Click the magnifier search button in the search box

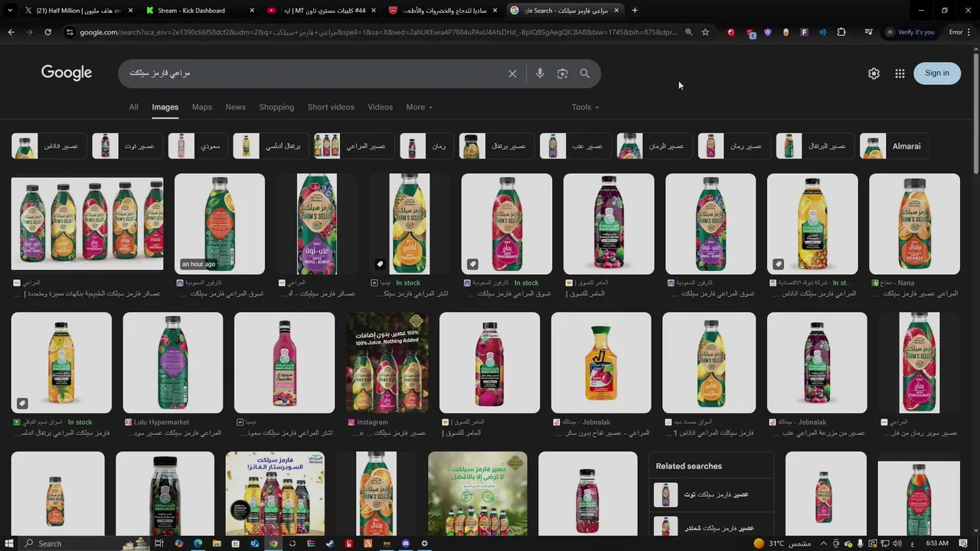[x=585, y=73]
